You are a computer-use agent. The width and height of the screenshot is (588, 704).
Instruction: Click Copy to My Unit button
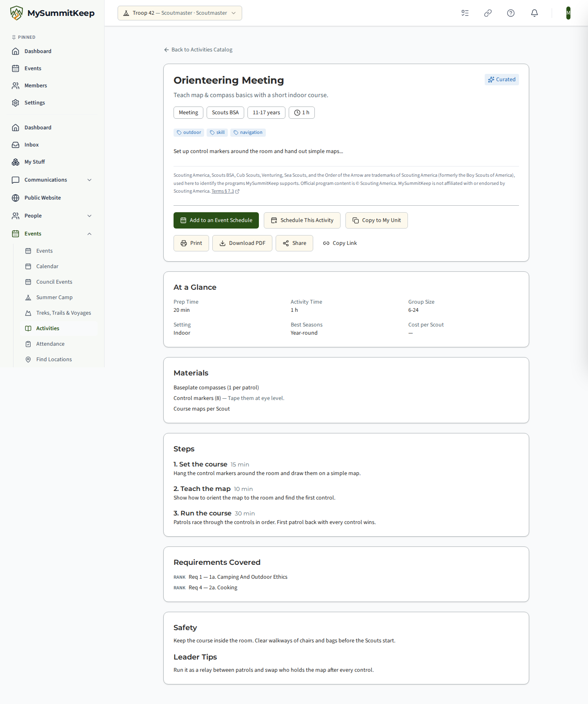click(x=376, y=220)
